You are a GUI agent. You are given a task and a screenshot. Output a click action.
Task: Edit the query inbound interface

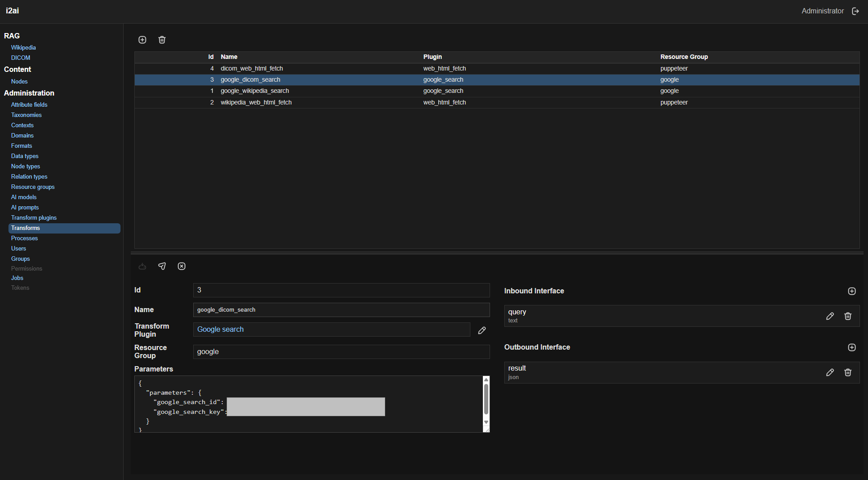[x=830, y=316]
